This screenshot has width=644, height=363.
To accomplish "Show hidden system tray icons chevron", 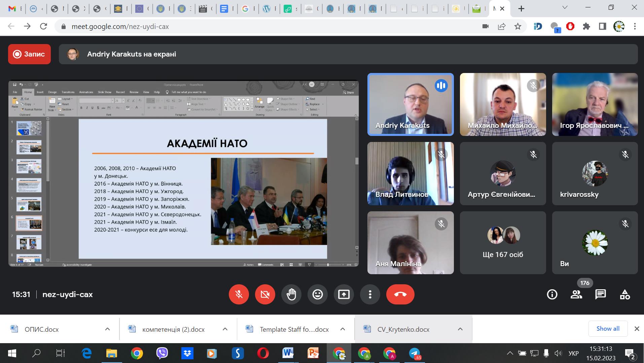I will tap(510, 353).
